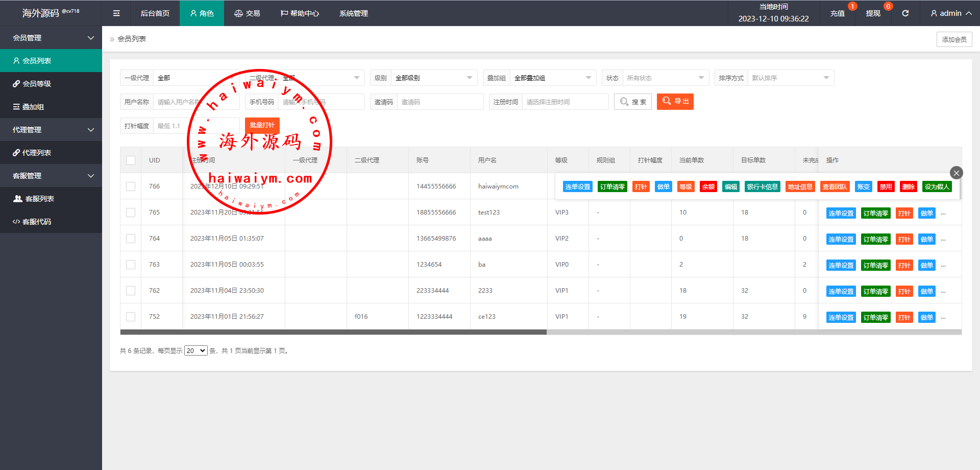
Task: Open the 提现 withdrawal notifications
Action: click(x=873, y=13)
